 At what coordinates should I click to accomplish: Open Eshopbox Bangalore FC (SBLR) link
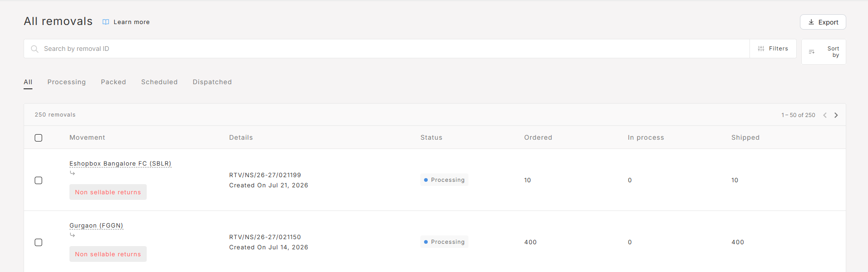120,164
